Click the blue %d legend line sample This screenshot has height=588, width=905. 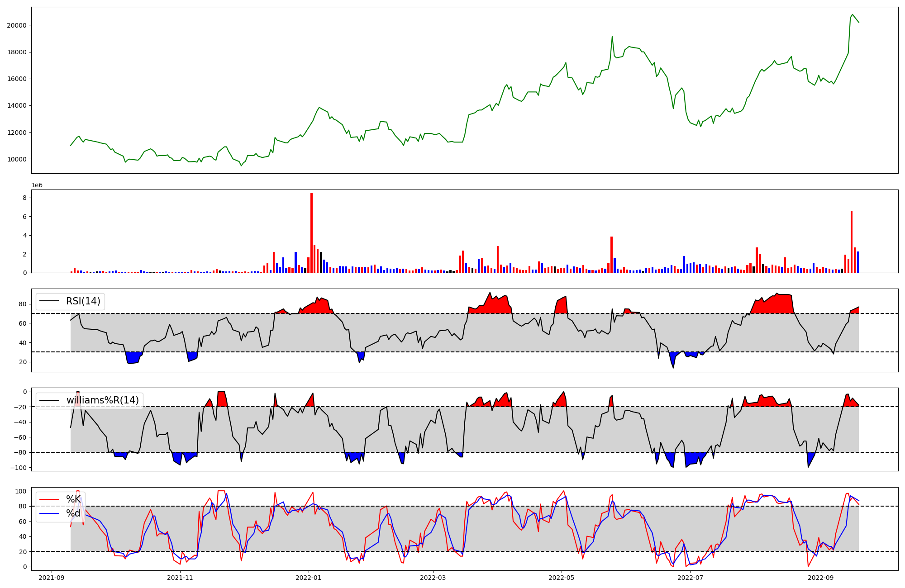click(x=49, y=513)
